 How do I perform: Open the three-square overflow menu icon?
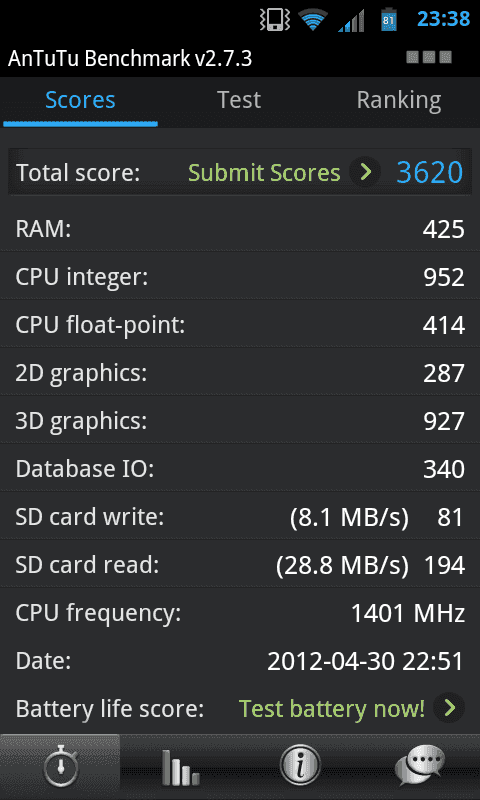point(429,57)
